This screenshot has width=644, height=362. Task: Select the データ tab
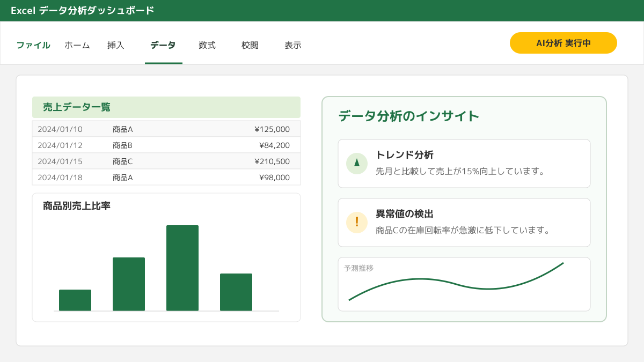[163, 46]
